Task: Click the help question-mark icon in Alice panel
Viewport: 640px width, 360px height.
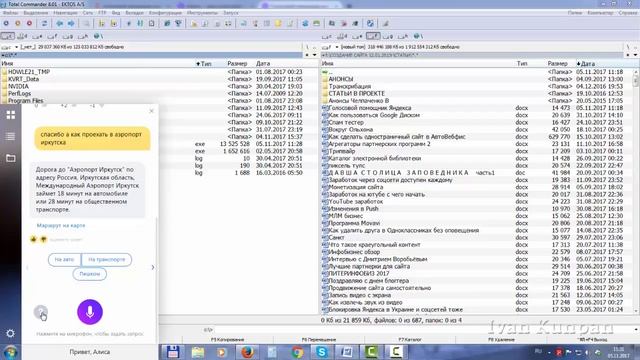Action: coord(40,312)
